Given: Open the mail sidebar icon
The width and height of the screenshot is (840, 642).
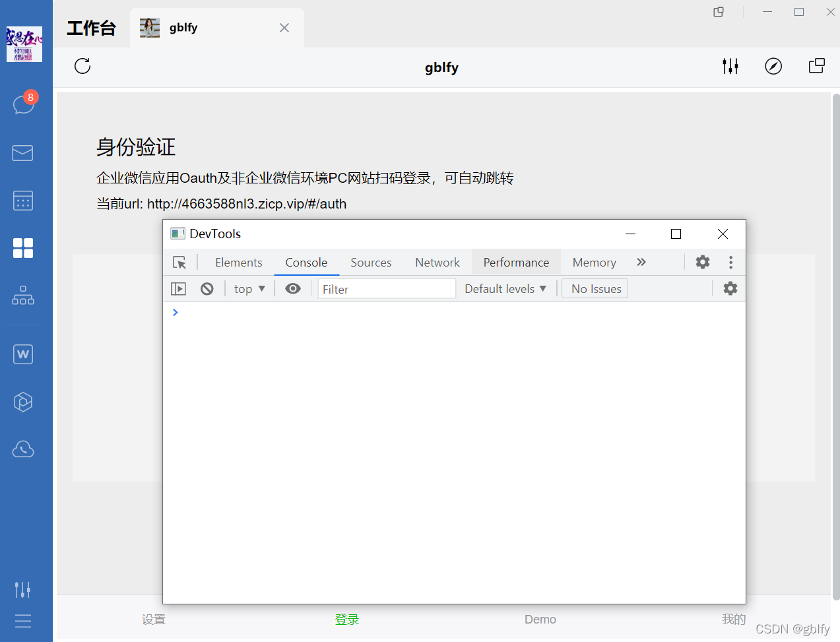Looking at the screenshot, I should [x=22, y=153].
